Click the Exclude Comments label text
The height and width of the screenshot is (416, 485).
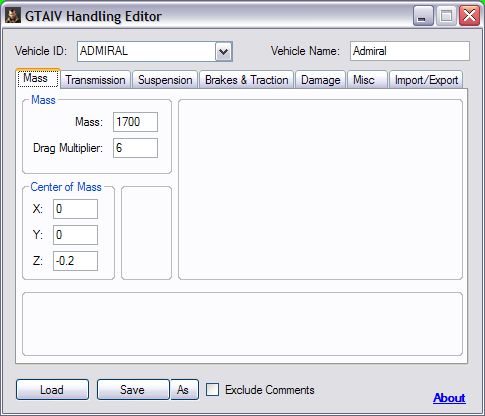[x=270, y=390]
